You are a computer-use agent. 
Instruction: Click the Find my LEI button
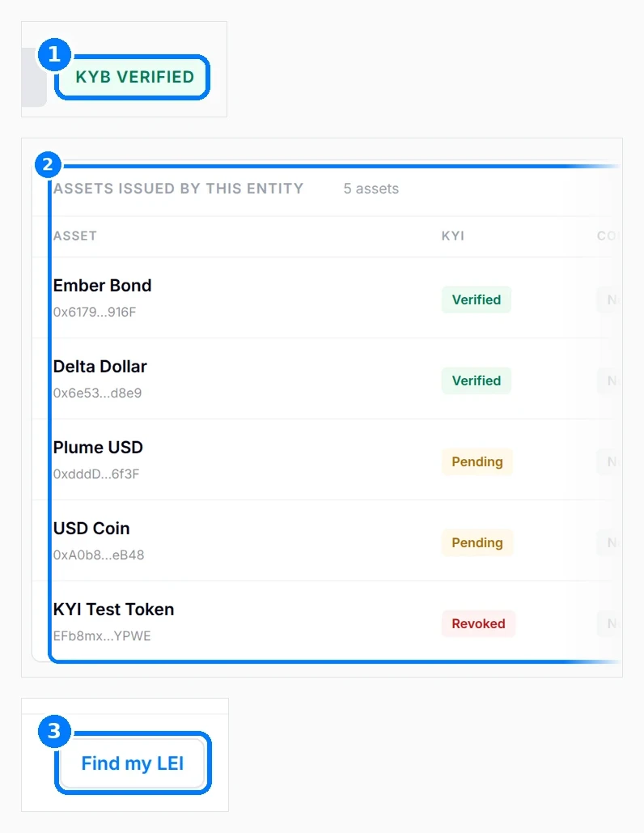click(133, 763)
